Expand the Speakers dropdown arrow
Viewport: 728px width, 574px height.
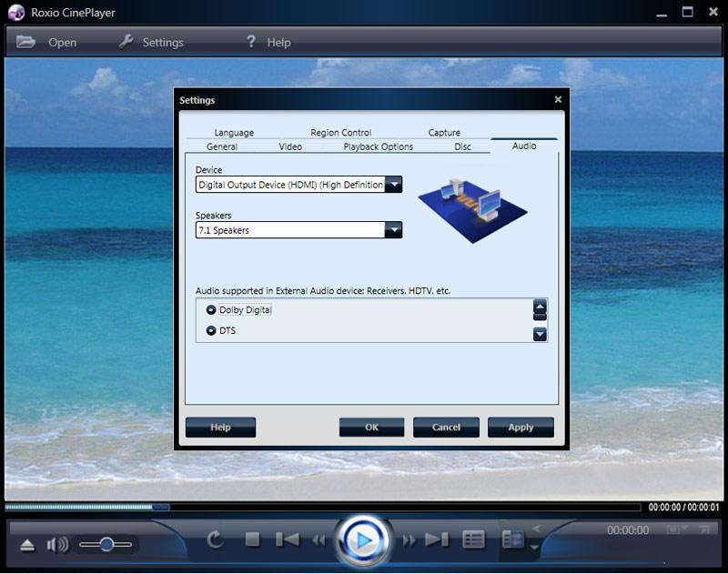click(394, 230)
